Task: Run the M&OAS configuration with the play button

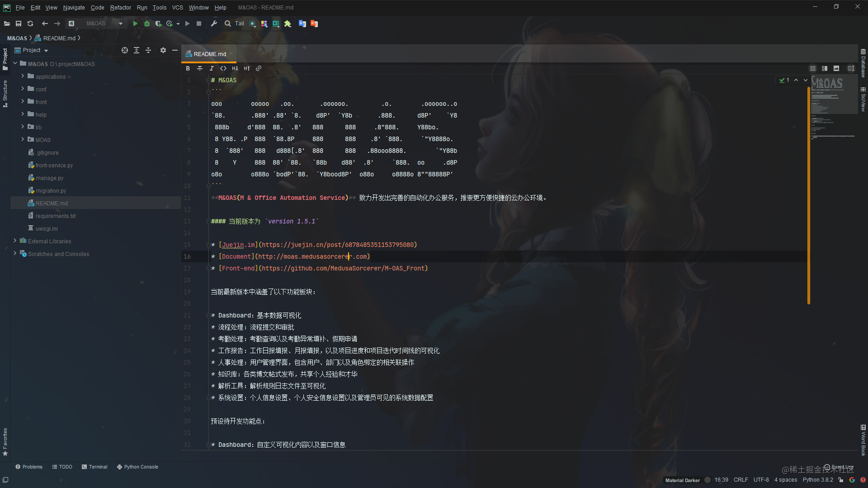Action: (135, 23)
